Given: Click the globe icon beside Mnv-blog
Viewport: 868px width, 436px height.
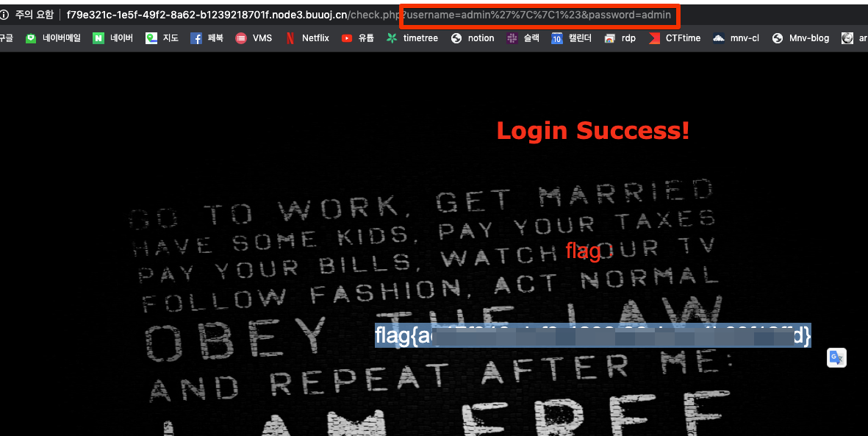Looking at the screenshot, I should point(778,38).
